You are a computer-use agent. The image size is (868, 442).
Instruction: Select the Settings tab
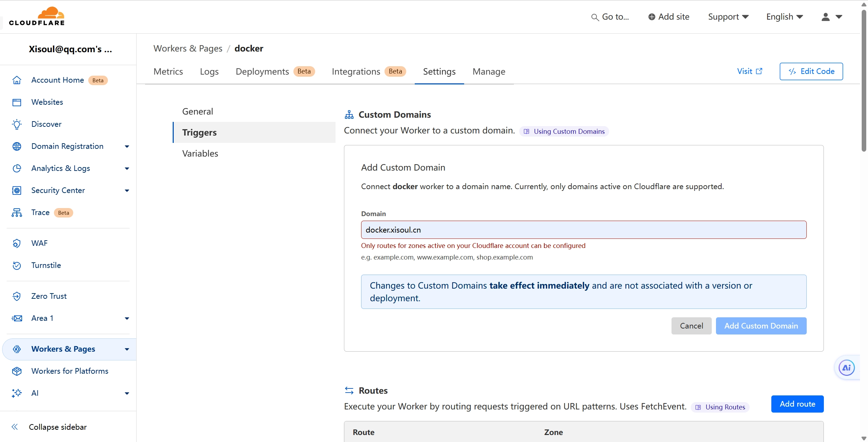coord(439,71)
